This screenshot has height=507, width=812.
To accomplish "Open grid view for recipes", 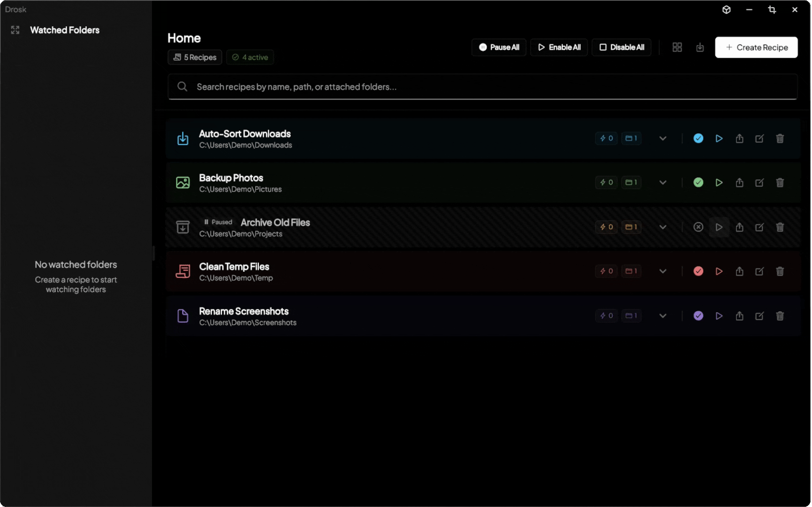I will 677,47.
